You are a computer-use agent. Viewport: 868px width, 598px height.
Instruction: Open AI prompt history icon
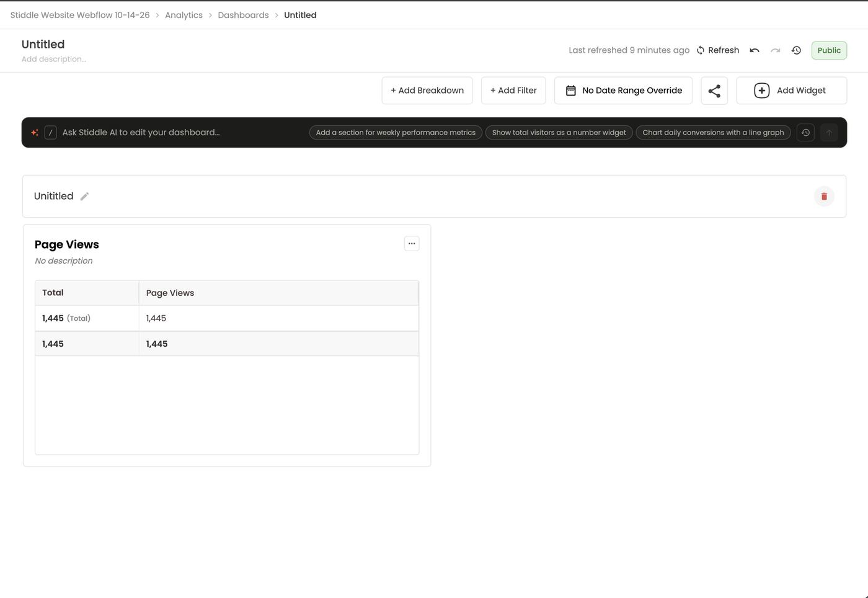pyautogui.click(x=805, y=132)
